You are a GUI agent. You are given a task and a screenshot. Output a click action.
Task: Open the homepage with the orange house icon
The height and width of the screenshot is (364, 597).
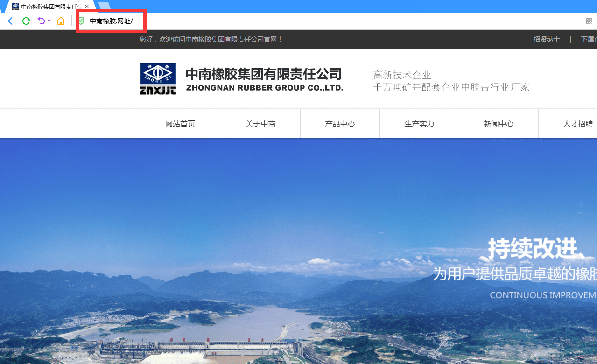coord(61,21)
